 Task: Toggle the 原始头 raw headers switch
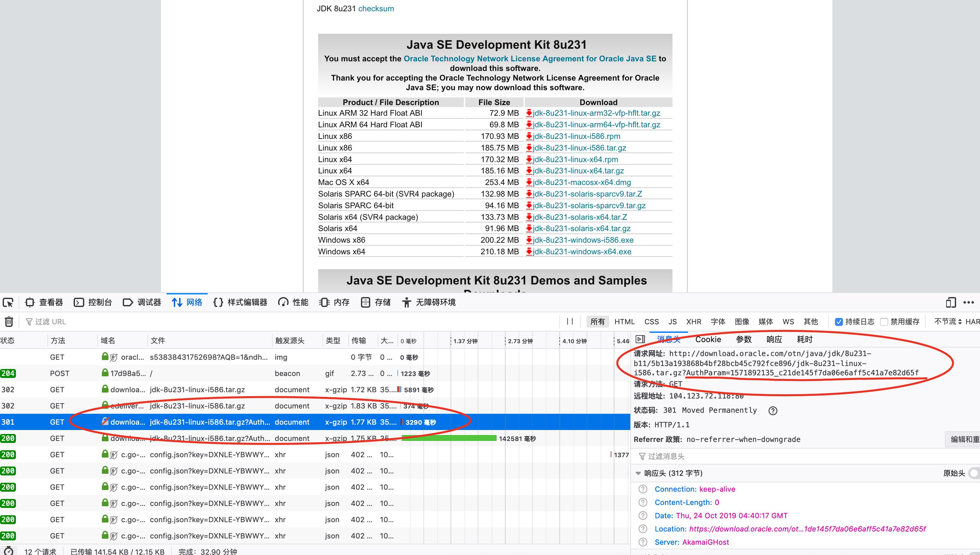pyautogui.click(x=974, y=473)
